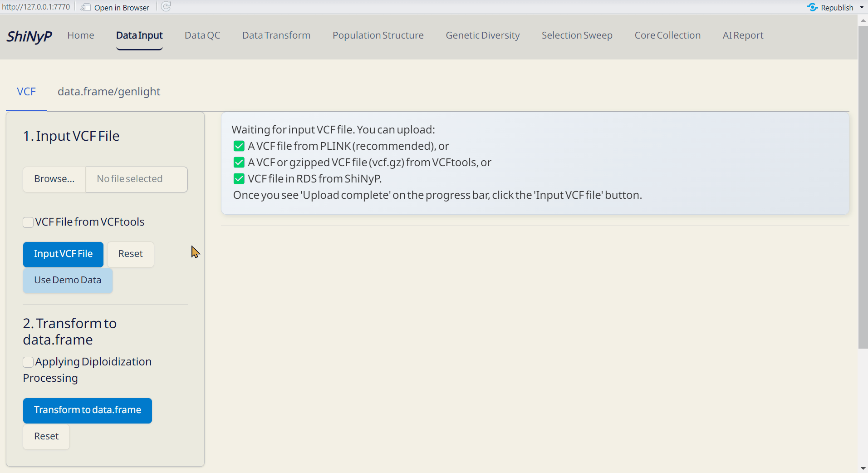The height and width of the screenshot is (473, 868).
Task: Click the Open in Browser link text
Action: pos(122,8)
